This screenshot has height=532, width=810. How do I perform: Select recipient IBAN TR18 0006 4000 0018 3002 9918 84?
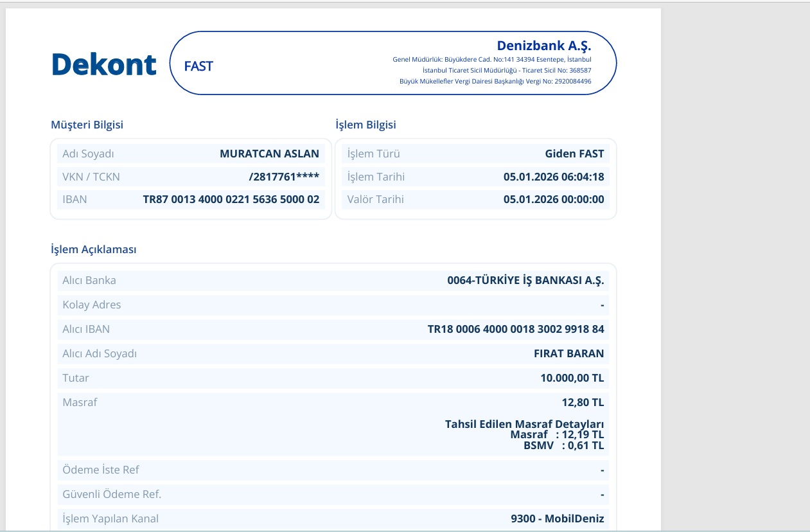click(x=516, y=329)
